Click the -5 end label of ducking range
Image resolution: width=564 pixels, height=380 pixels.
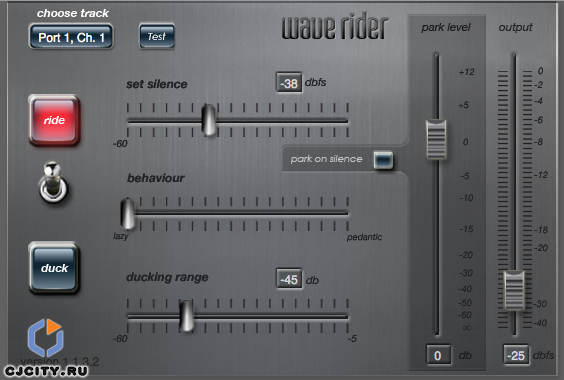point(352,339)
